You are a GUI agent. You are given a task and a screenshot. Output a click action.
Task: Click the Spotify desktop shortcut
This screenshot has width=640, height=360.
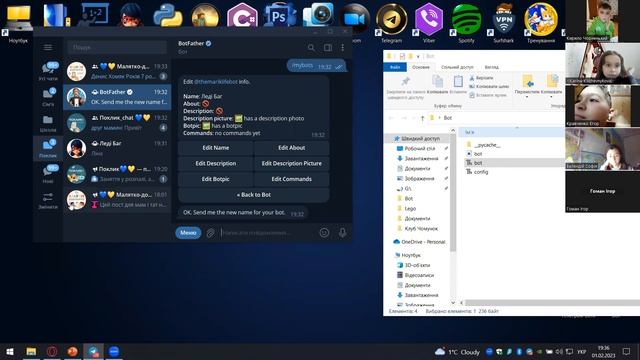coord(466,22)
